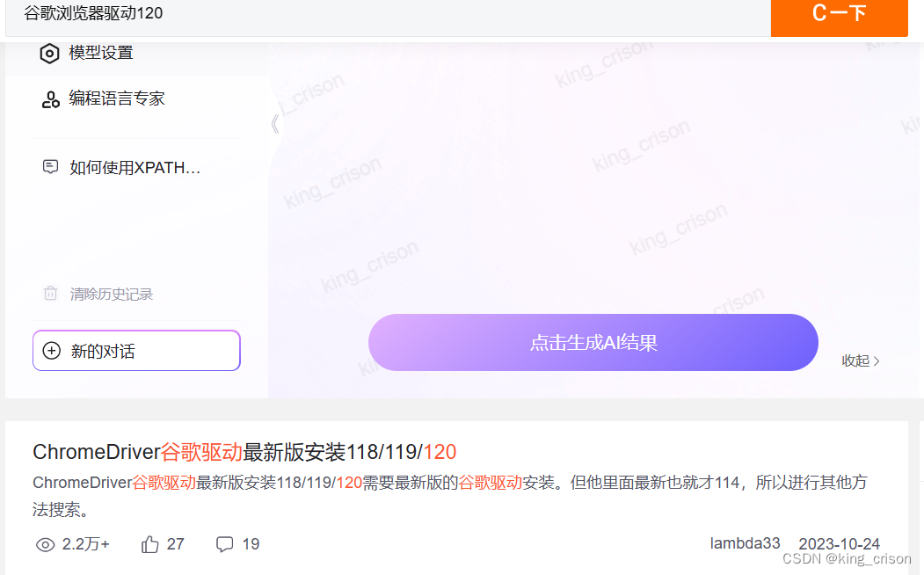This screenshot has width=924, height=575.
Task: Click the 点击生成AI结果 button
Action: (593, 342)
